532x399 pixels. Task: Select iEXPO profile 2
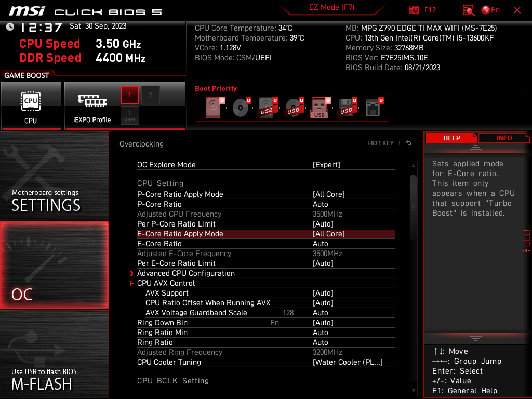coord(150,95)
